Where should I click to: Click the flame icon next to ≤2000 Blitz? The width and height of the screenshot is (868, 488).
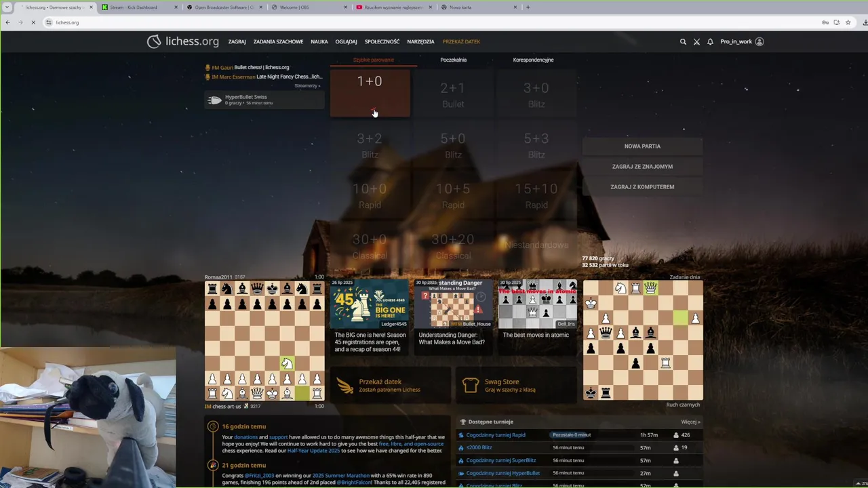pos(461,447)
